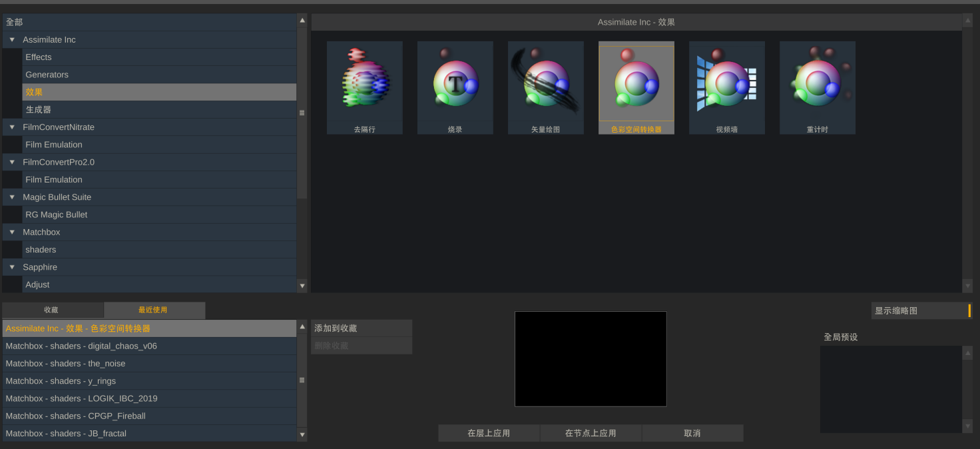Screen dimensions: 980x449
Task: Select the 重计时 retime effect icon
Action: [x=817, y=87]
